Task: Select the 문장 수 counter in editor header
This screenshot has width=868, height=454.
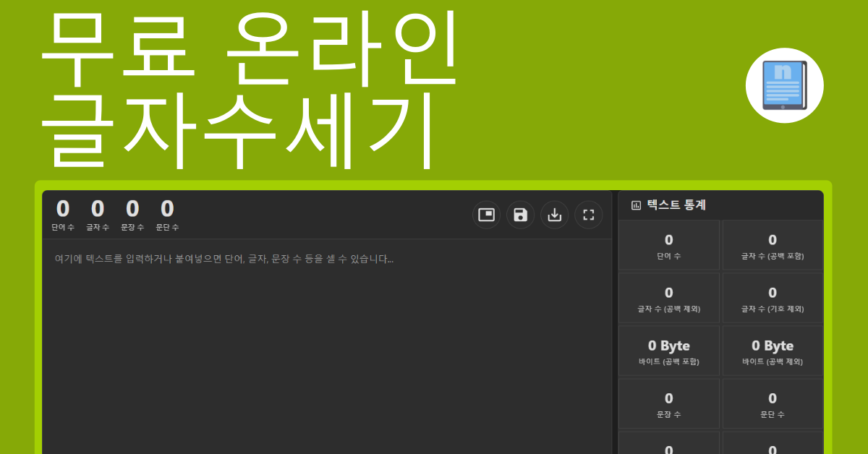Action: (x=132, y=215)
